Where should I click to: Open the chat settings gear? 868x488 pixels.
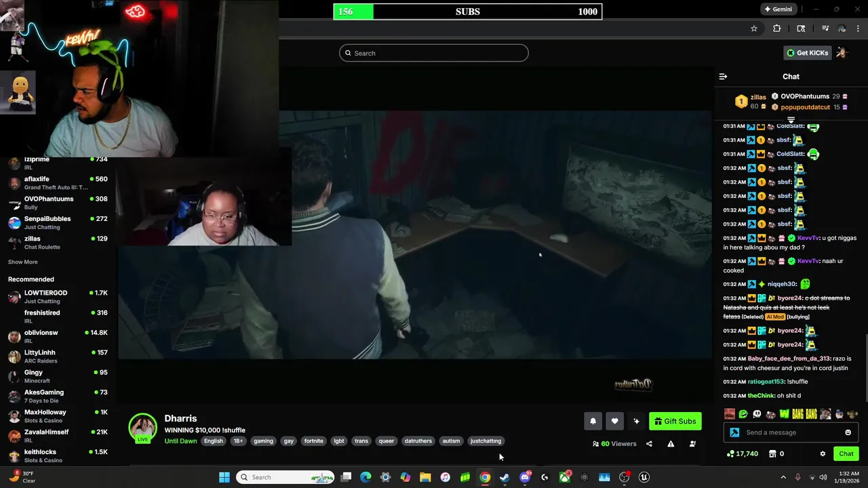[823, 453]
